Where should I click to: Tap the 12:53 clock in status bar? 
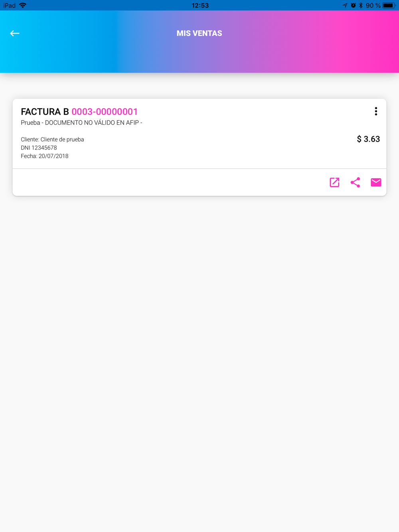tap(200, 6)
